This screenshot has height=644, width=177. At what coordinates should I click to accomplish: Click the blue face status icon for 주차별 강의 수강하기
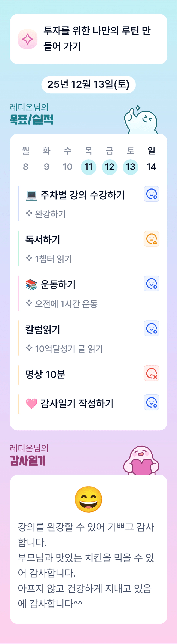(151, 194)
